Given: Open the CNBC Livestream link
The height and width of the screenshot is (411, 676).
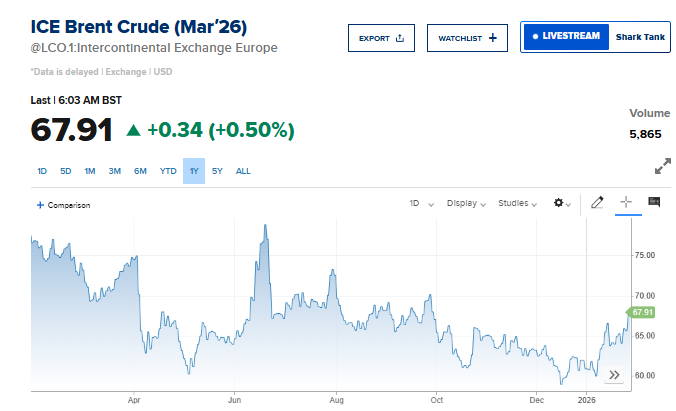Looking at the screenshot, I should click(567, 37).
